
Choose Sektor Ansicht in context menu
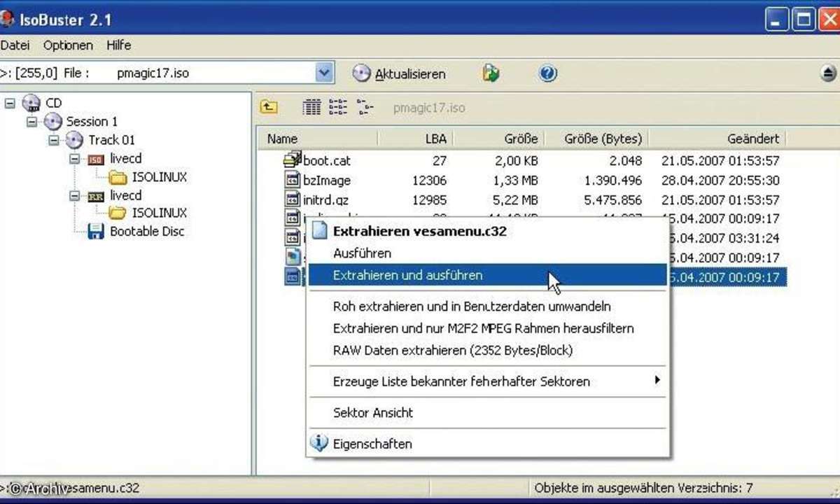pos(488,412)
